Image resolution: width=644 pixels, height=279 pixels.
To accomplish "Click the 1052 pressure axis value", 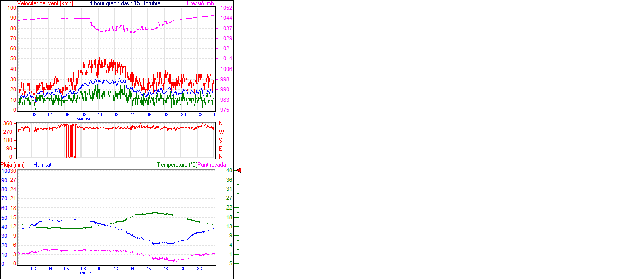I will 226,8.
